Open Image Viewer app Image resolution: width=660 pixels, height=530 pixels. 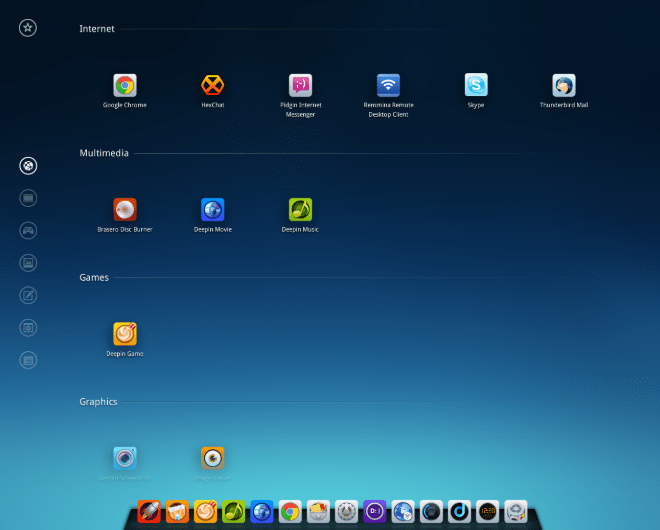213,458
